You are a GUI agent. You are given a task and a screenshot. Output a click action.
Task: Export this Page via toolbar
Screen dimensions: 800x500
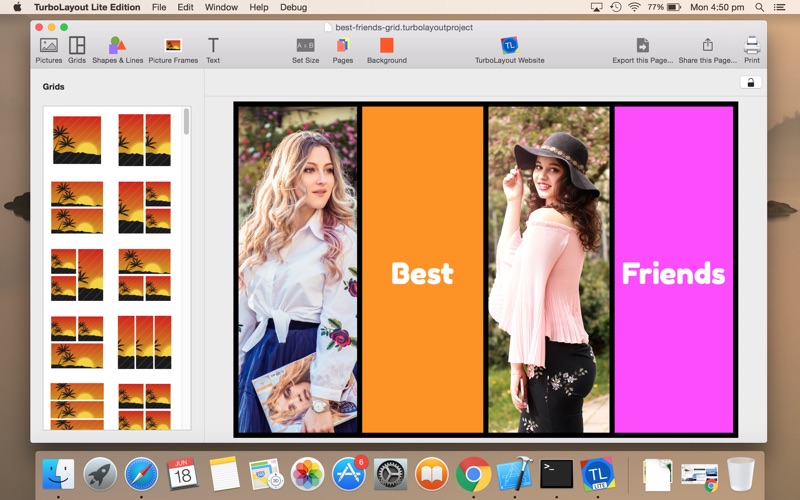tap(642, 50)
